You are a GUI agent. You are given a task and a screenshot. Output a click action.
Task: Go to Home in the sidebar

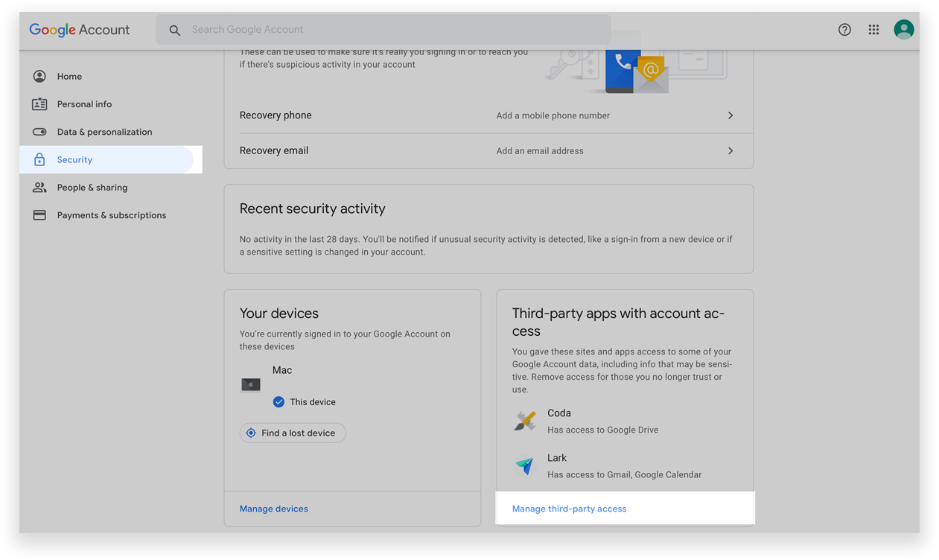(x=69, y=77)
